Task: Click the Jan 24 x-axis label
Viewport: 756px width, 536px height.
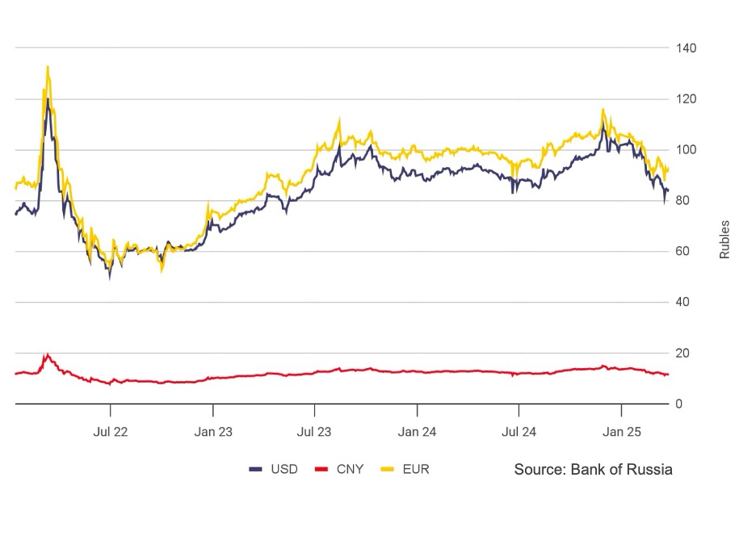Action: pos(418,432)
